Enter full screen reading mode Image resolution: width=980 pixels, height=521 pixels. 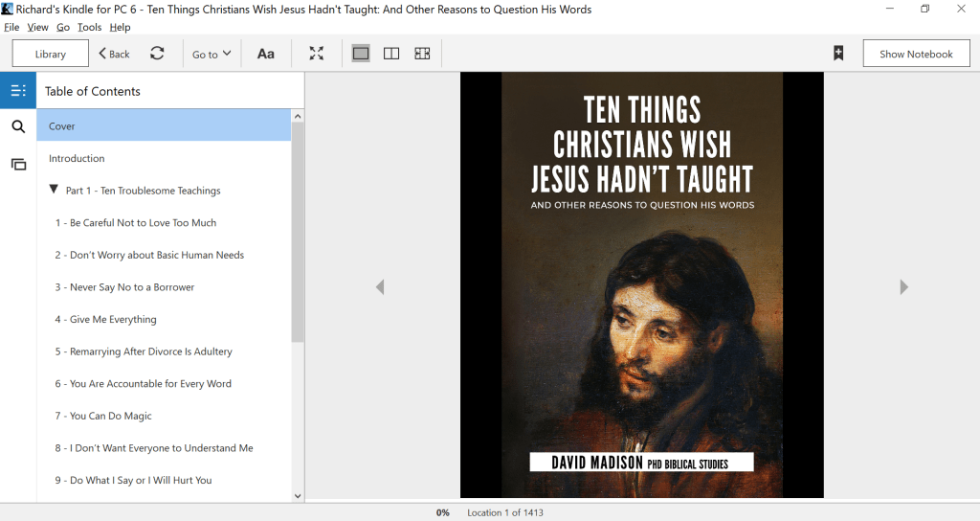coord(317,54)
